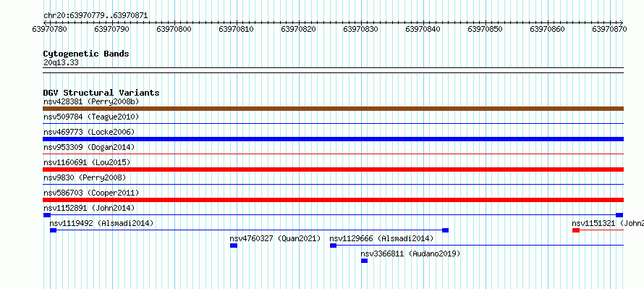Viewport: 644px width, 289px height.
Task: Click ruler position 63970830
Action: [360, 29]
